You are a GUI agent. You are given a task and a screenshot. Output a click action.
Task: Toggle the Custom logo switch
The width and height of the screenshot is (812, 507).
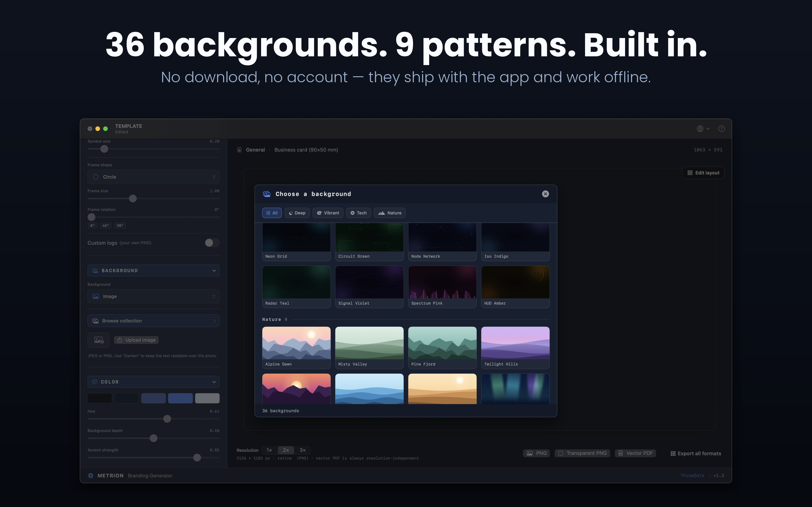[x=212, y=243]
